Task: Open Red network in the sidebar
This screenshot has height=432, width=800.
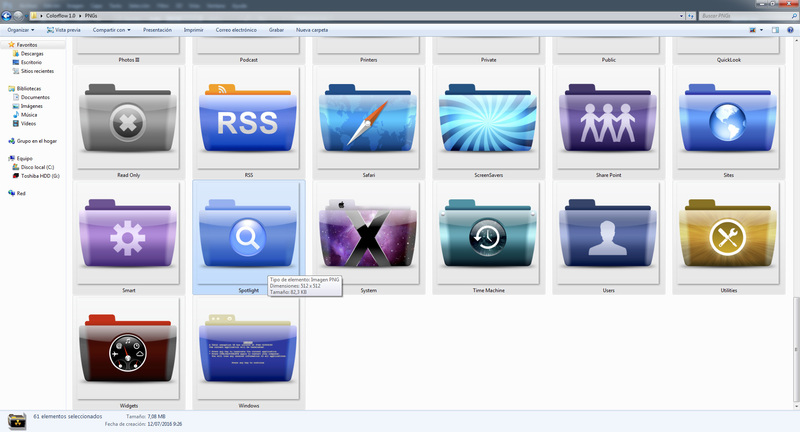Action: coord(17,193)
